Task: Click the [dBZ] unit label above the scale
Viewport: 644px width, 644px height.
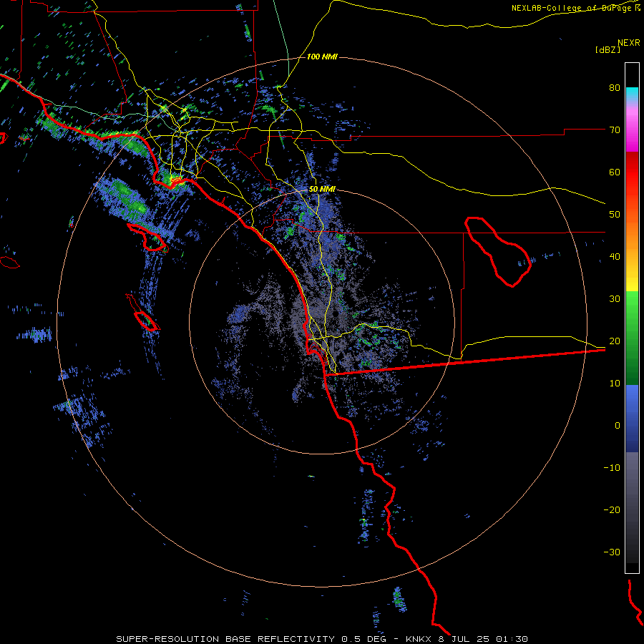Action: pos(608,49)
